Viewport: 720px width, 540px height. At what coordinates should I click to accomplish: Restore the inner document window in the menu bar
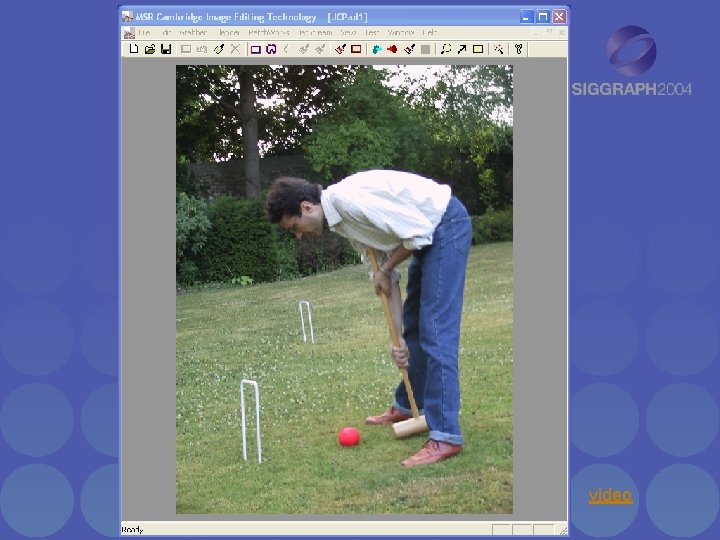tap(549, 33)
